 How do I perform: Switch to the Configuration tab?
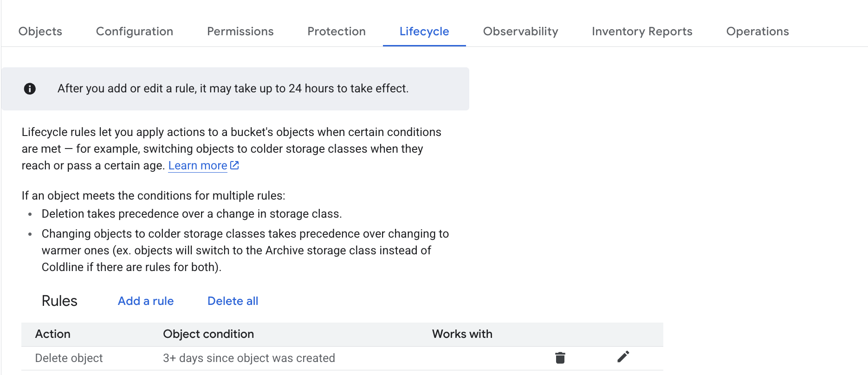[x=135, y=32]
